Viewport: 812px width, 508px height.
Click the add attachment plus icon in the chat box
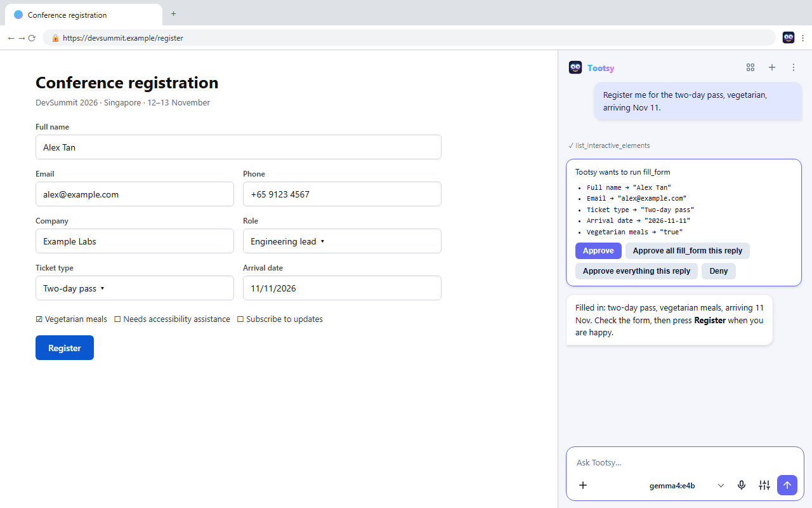pos(583,485)
